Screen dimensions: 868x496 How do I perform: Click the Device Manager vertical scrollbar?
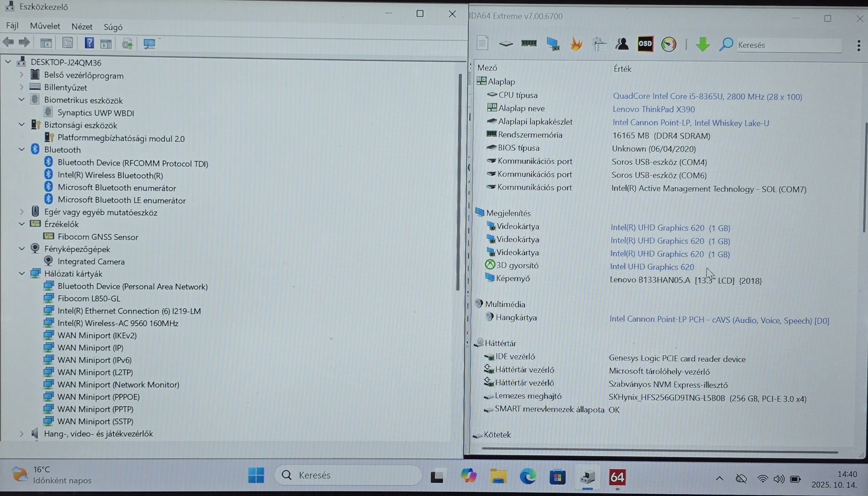(x=459, y=181)
